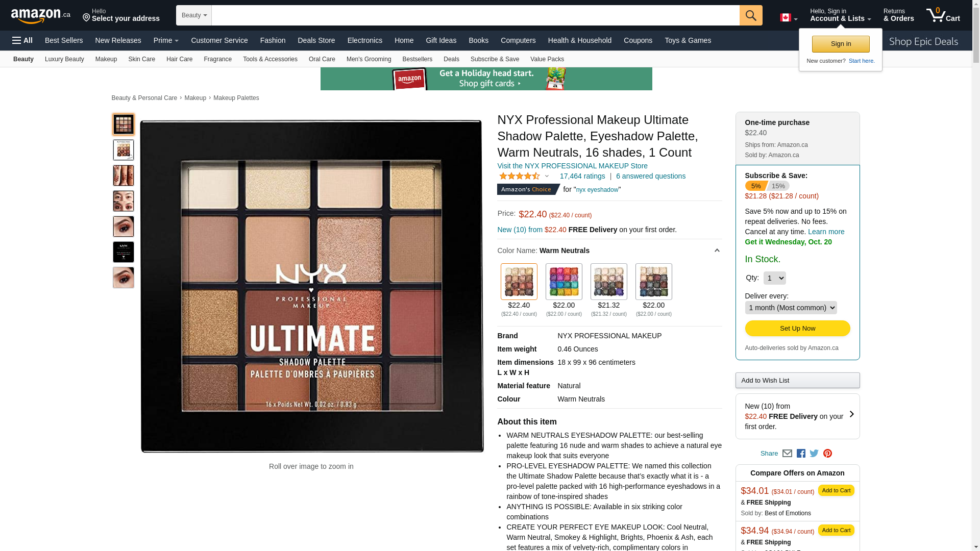Click the search magnifier button
This screenshot has height=551, width=980.
(750, 15)
